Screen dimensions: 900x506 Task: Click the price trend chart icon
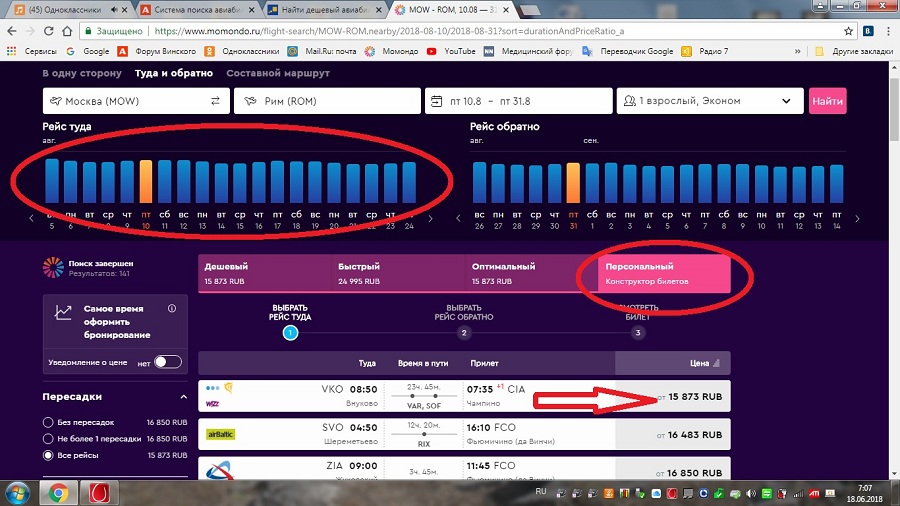pos(63,312)
